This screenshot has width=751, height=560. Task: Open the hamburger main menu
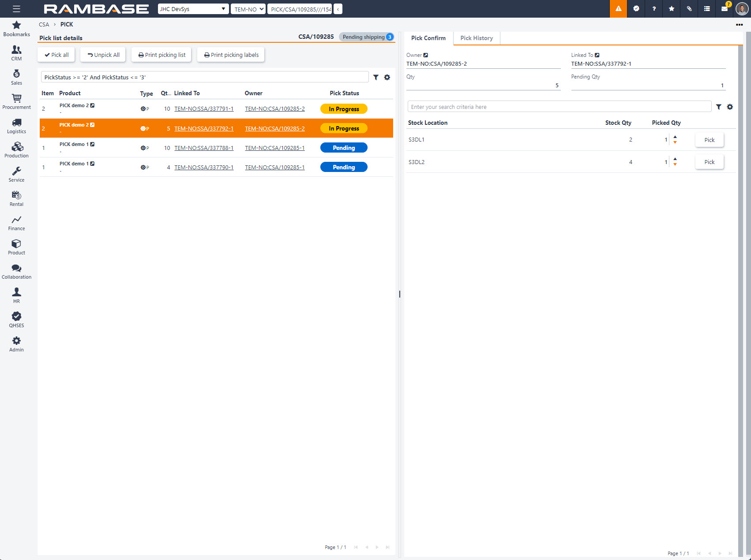(x=16, y=9)
